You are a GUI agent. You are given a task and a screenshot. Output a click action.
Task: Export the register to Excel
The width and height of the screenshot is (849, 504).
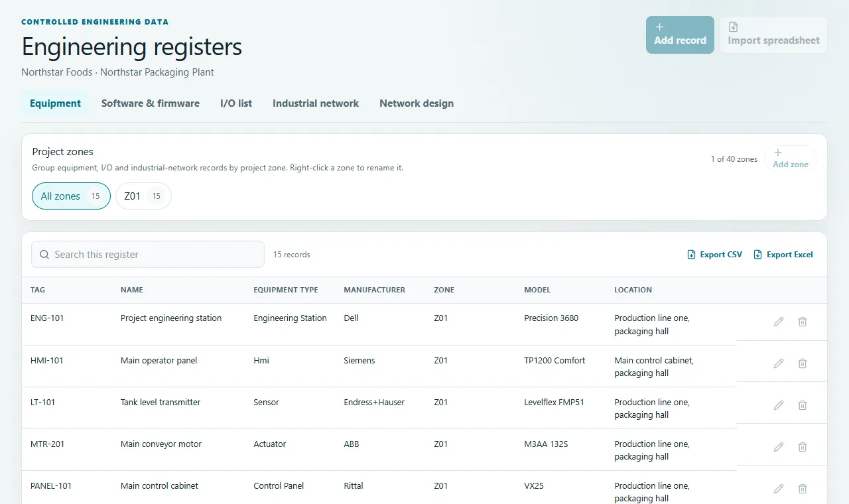pos(783,255)
